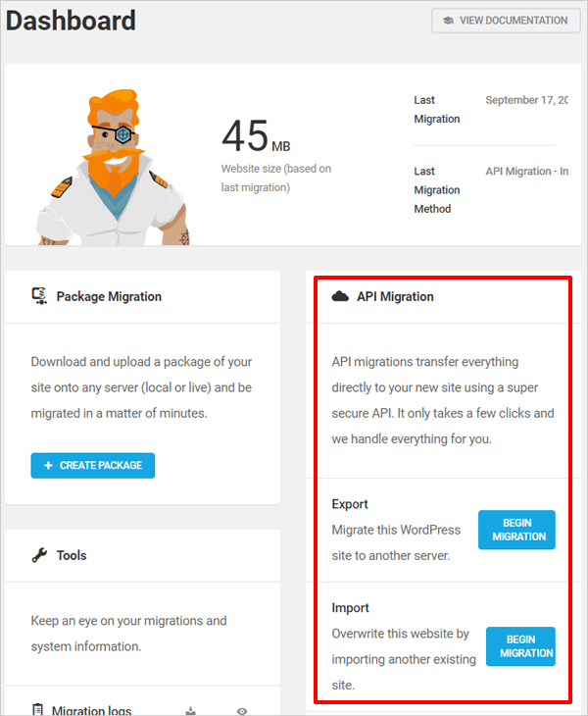This screenshot has height=716, width=588.
Task: Click the API Migration heading
Action: 395,297
